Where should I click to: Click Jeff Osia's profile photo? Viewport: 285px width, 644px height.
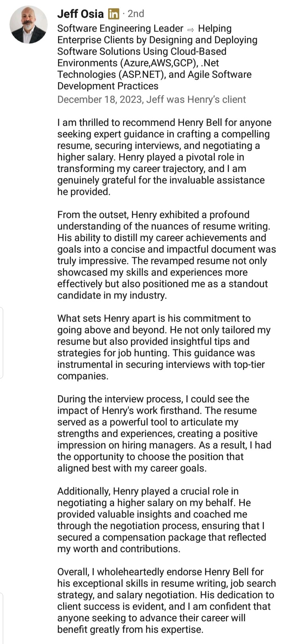tap(29, 25)
